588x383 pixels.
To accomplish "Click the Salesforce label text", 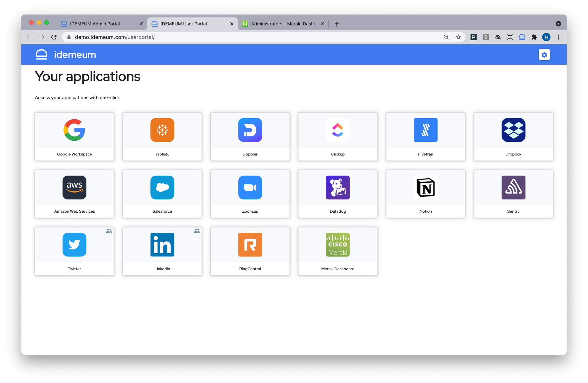I will 162,211.
